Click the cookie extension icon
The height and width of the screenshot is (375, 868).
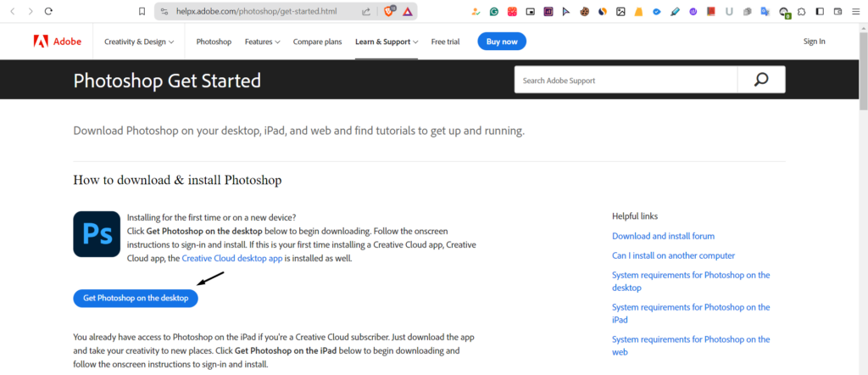pos(585,12)
